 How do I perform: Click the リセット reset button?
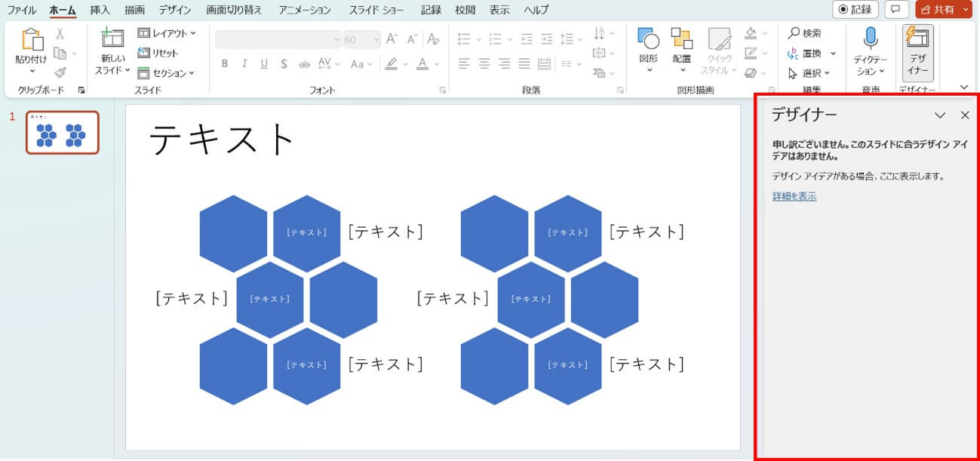click(x=158, y=53)
